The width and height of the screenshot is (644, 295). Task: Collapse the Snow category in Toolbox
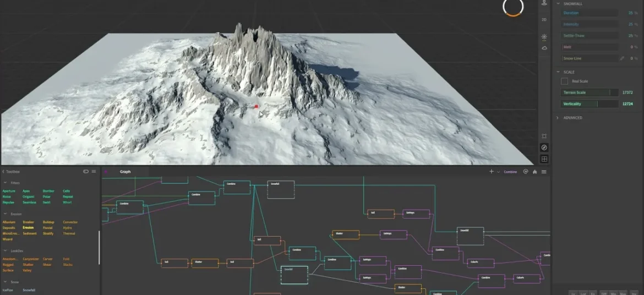pyautogui.click(x=5, y=282)
